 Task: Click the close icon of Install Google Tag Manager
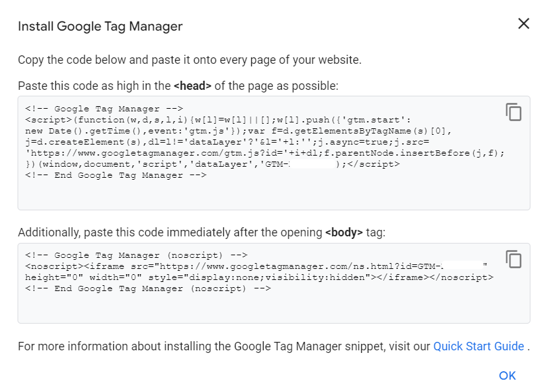(523, 23)
